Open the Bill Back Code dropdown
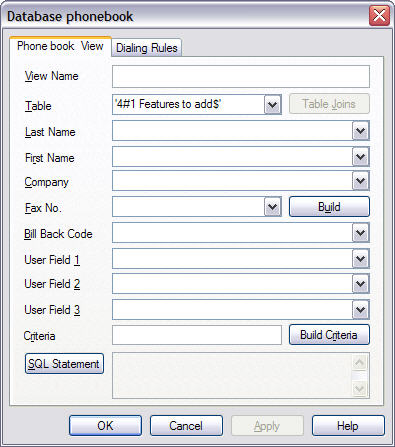Image resolution: width=395 pixels, height=447 pixels. point(361,233)
